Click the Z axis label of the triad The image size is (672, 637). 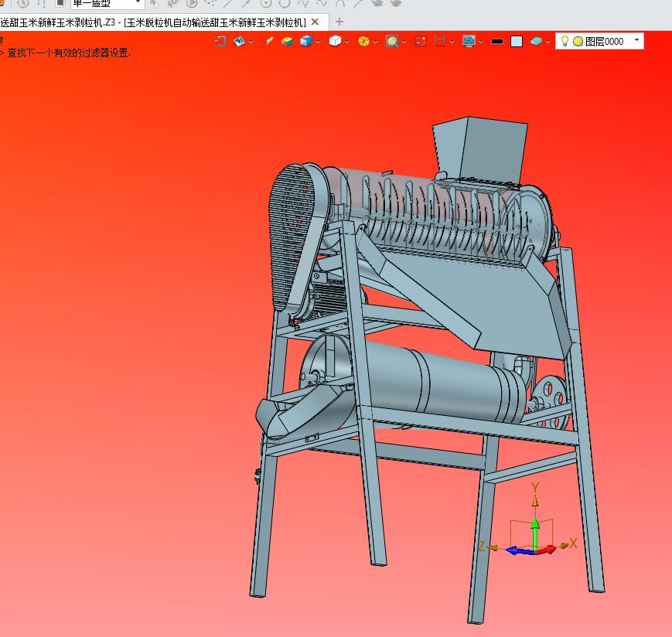(x=481, y=547)
